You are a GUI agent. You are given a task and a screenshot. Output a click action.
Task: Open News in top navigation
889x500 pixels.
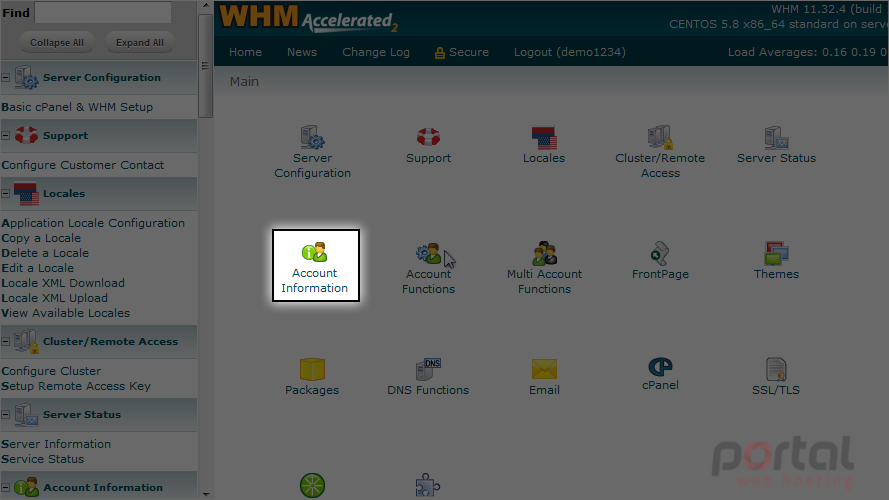point(302,52)
